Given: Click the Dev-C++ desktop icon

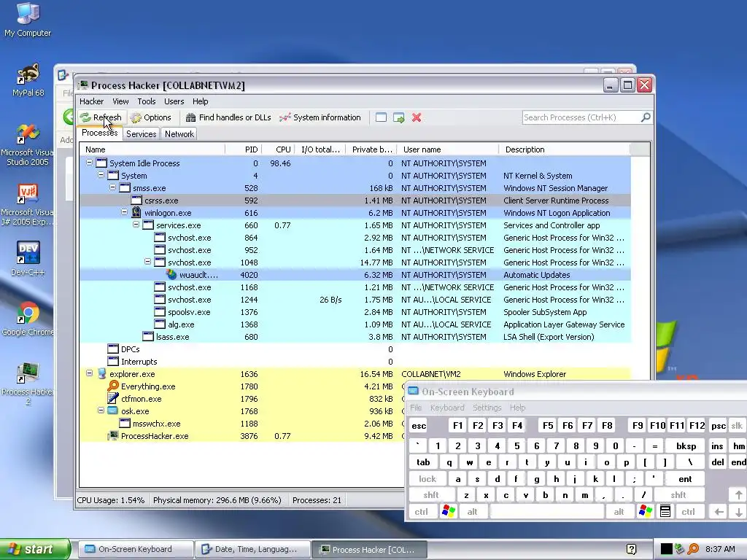Looking at the screenshot, I should pos(28,258).
